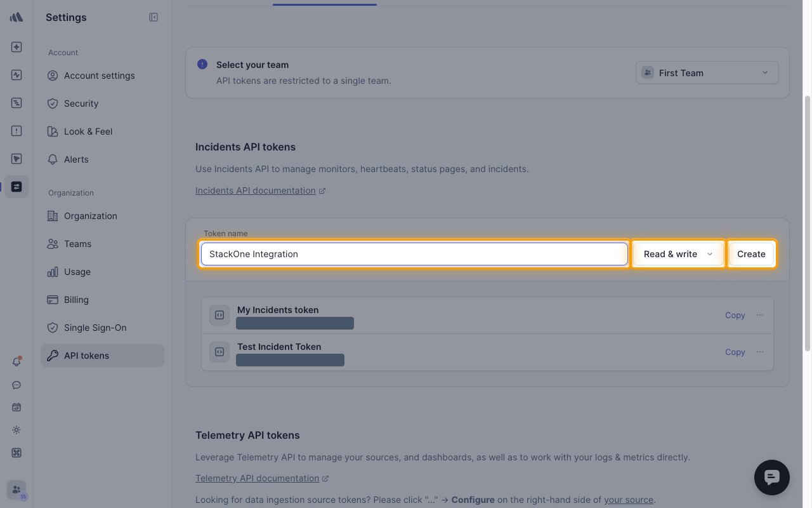Click the My Incidents token code icon
This screenshot has height=508, width=812.
click(x=219, y=315)
